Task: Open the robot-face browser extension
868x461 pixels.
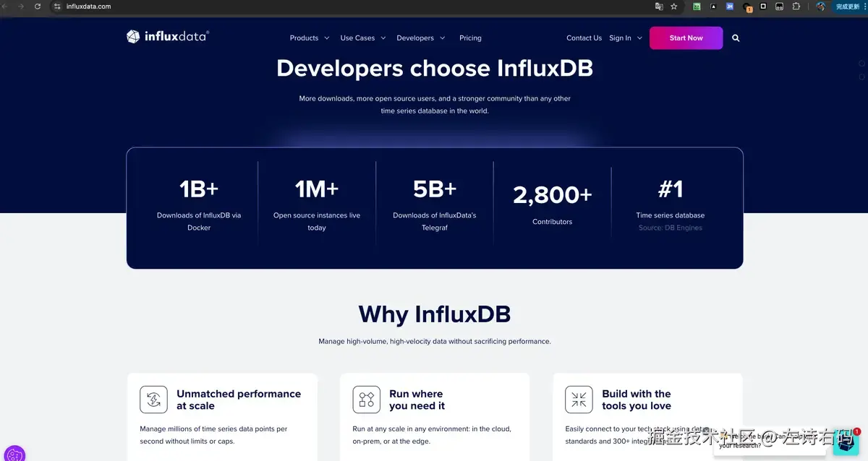Action: [x=780, y=7]
